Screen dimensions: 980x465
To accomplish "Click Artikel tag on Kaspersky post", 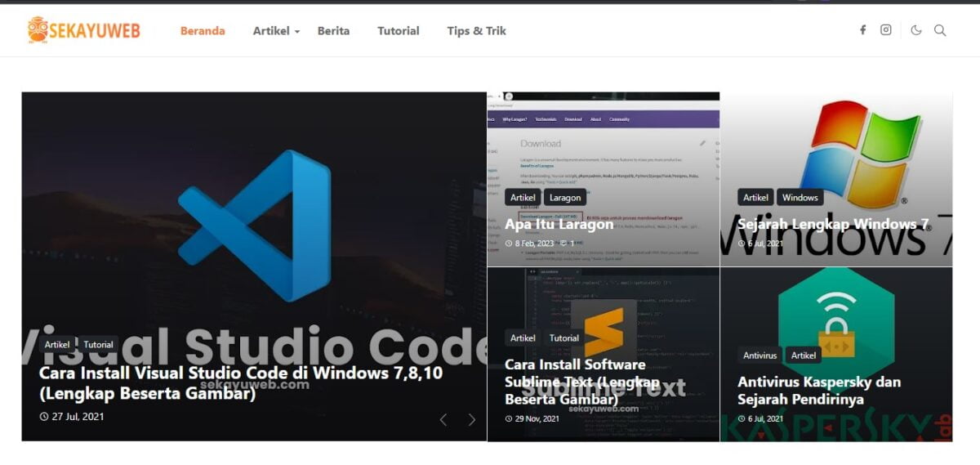I will [803, 355].
